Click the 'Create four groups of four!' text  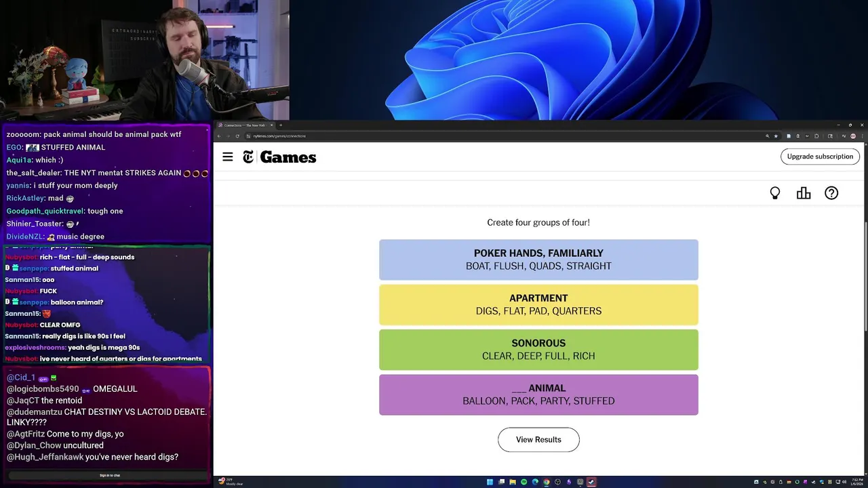pyautogui.click(x=538, y=222)
